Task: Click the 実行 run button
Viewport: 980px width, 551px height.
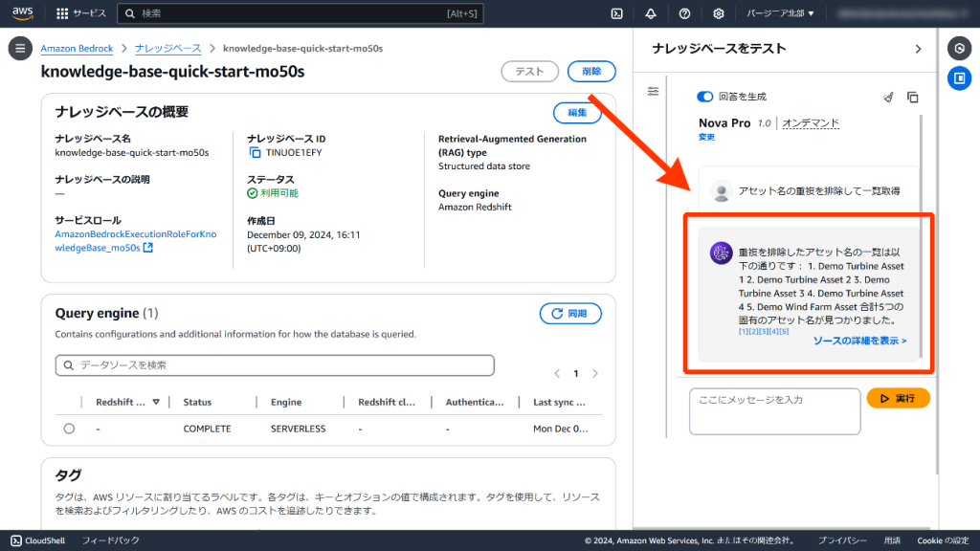Action: pos(898,398)
